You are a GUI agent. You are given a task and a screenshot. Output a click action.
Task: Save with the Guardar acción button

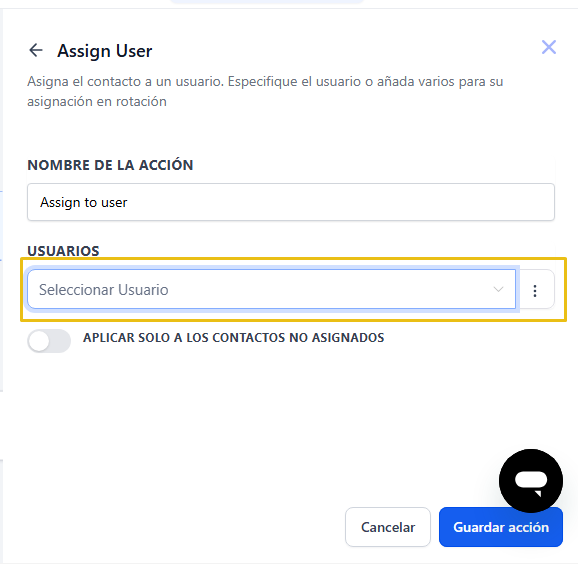coord(501,527)
